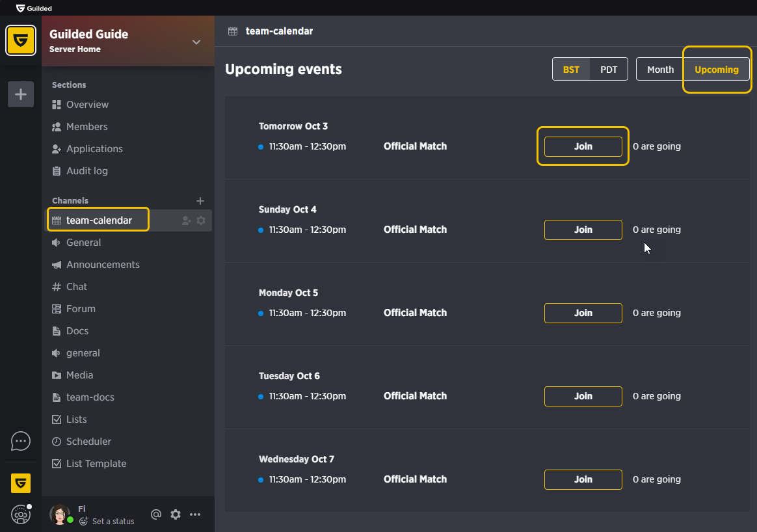Switch to the Month view tab

coord(660,69)
